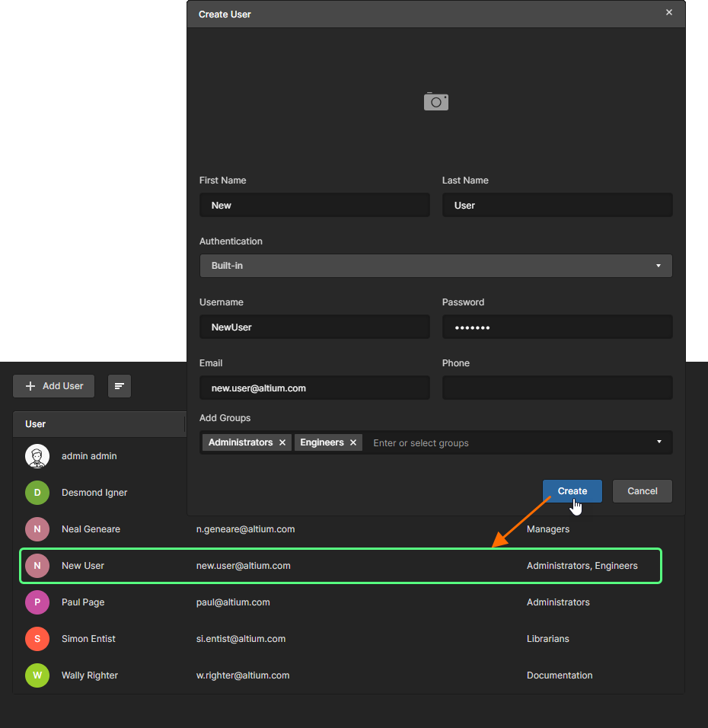The width and height of the screenshot is (708, 728).
Task: Click the Add User plus icon
Action: pyautogui.click(x=30, y=386)
